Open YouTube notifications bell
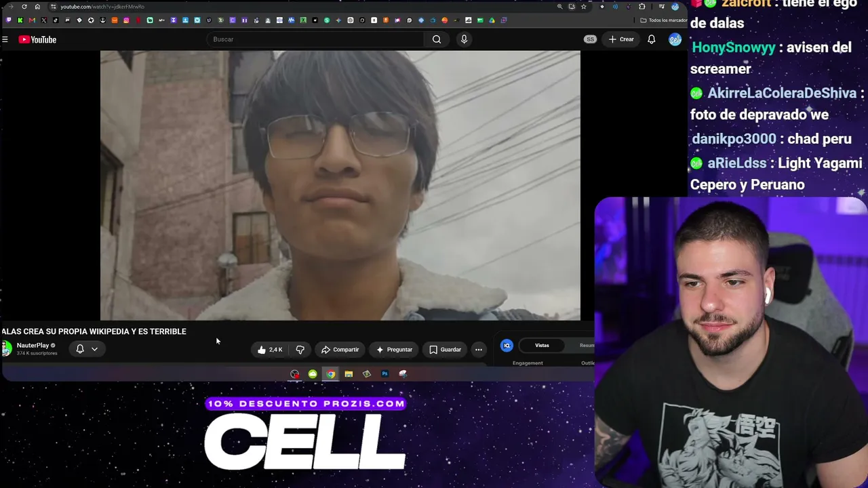The image size is (868, 488). coord(651,39)
